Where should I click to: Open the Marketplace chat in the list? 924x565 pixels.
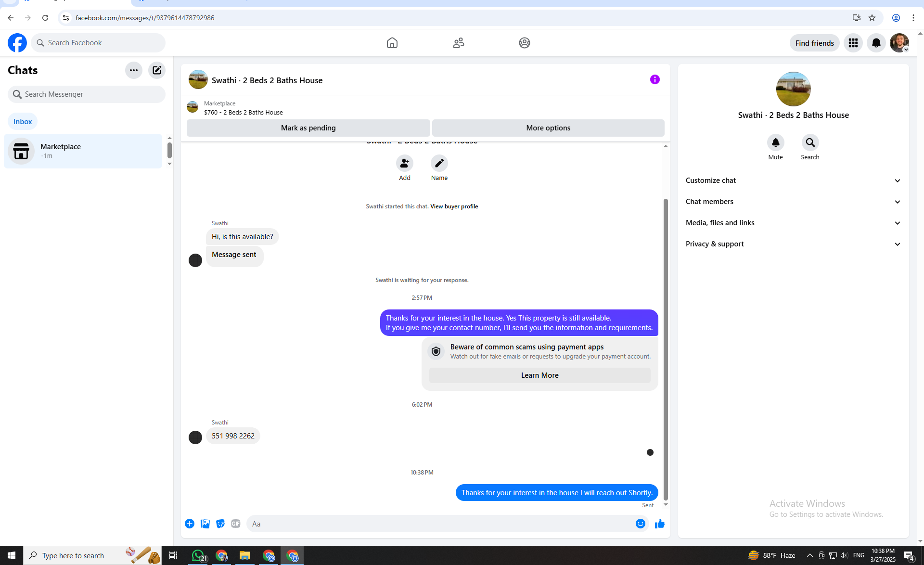click(83, 151)
